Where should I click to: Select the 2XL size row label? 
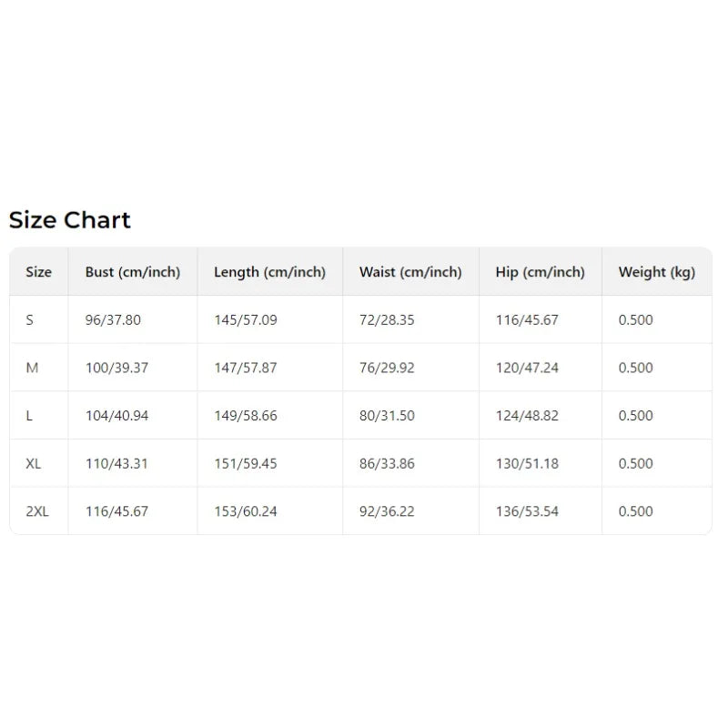37,511
